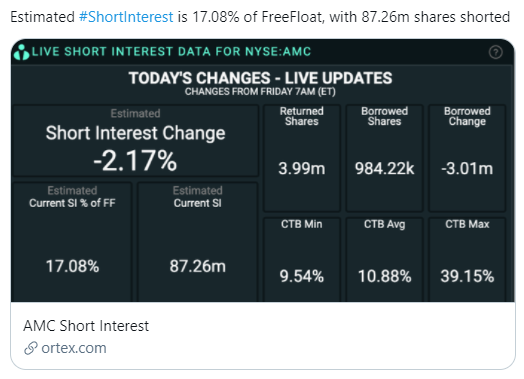
Task: Click the AMC Short Interest card title
Action: [86, 326]
